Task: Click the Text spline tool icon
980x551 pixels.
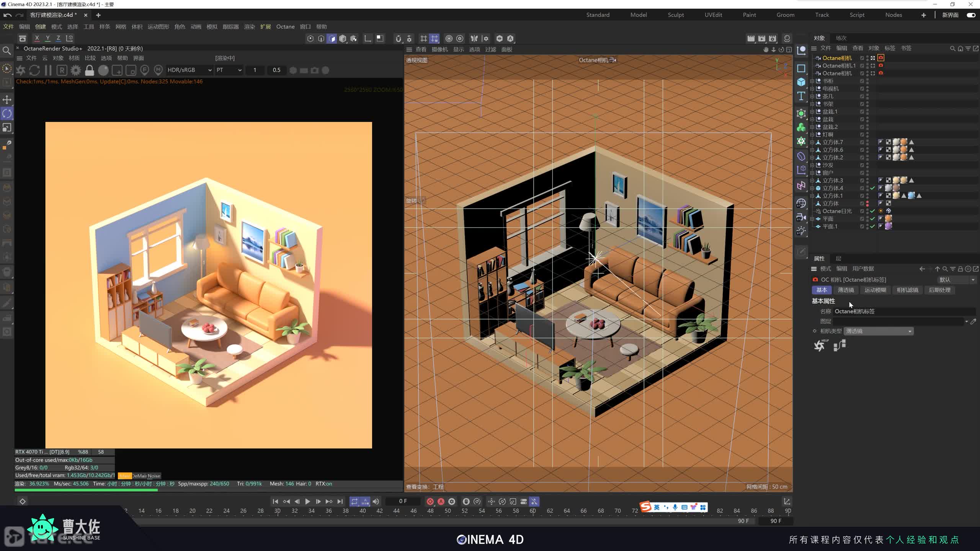Action: point(801,96)
